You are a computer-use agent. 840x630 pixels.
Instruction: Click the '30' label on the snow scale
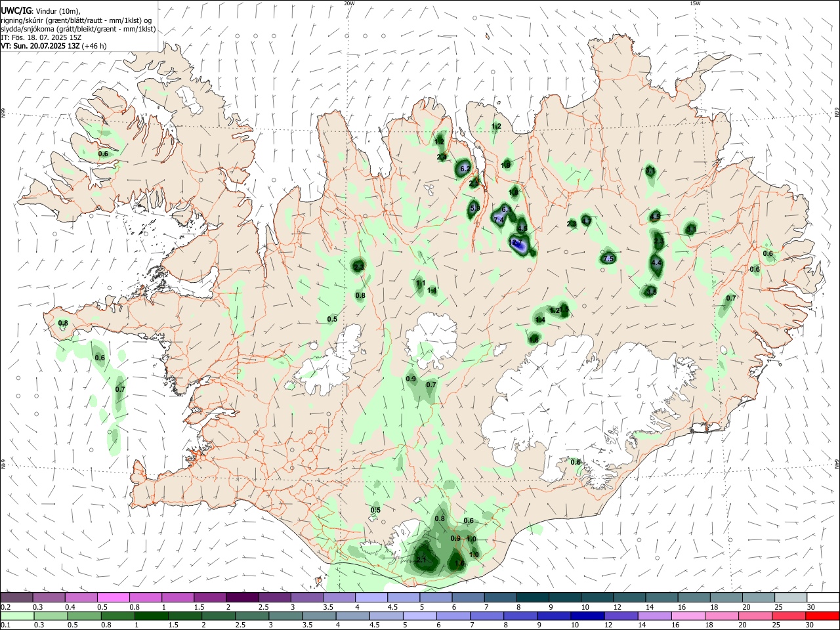coord(810,607)
